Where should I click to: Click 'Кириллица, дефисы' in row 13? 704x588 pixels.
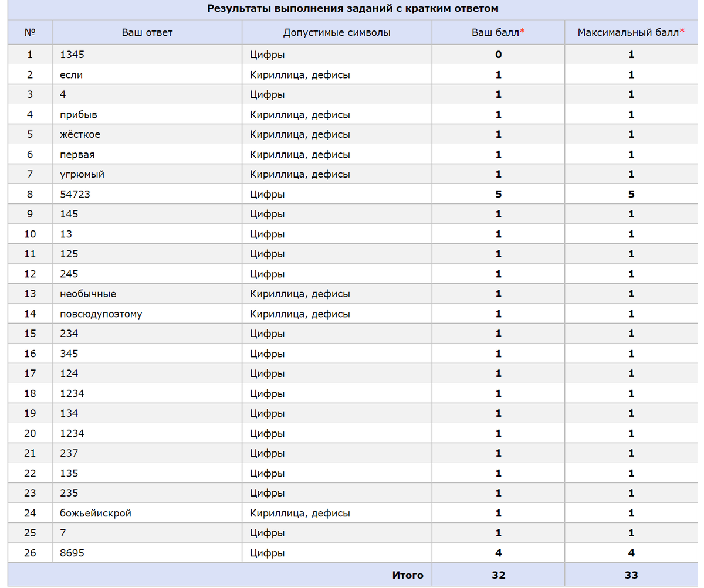click(300, 294)
